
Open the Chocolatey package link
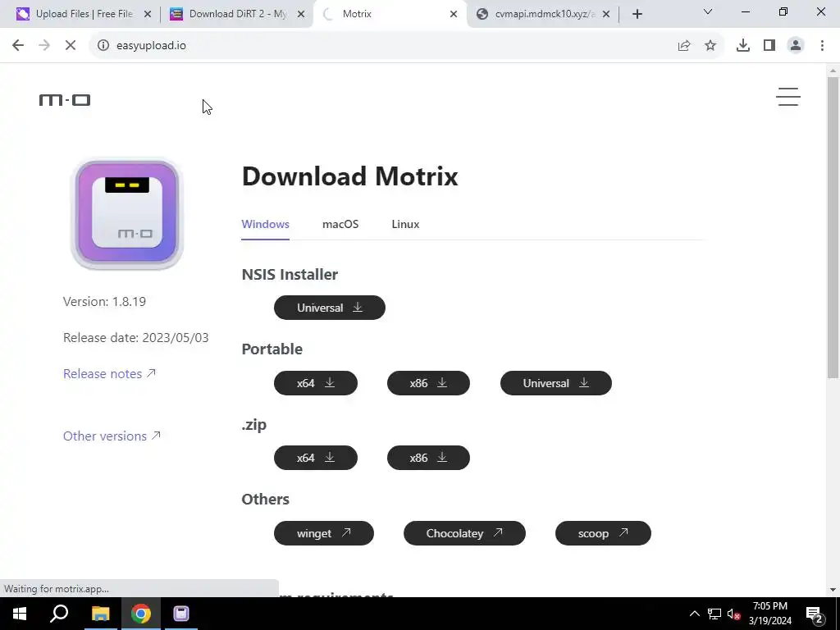pyautogui.click(x=464, y=533)
